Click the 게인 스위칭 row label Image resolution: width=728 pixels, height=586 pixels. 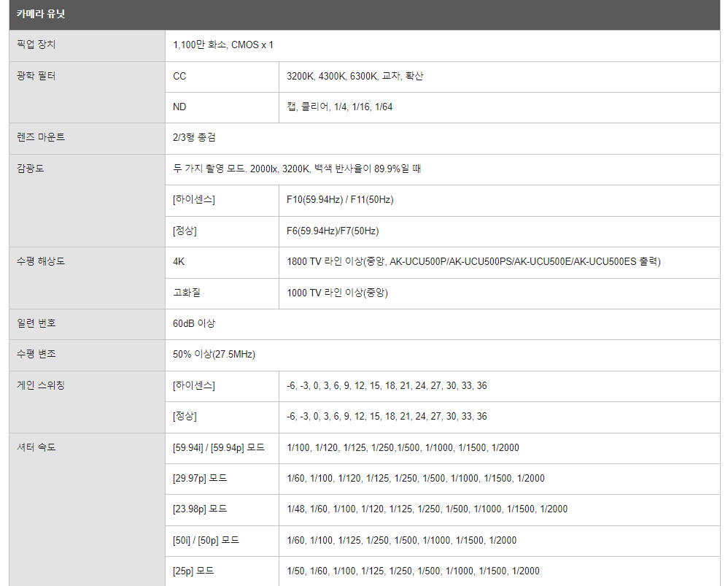coord(40,385)
